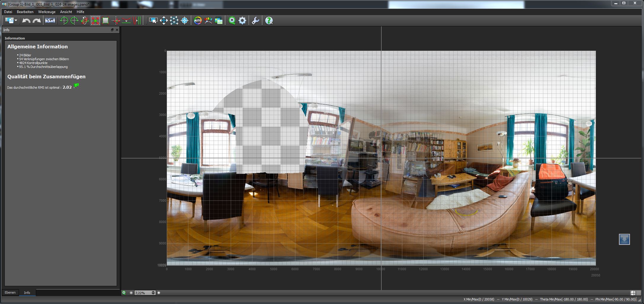The image size is (644, 304).
Task: Open the Werkzeuge menu
Action: click(47, 12)
